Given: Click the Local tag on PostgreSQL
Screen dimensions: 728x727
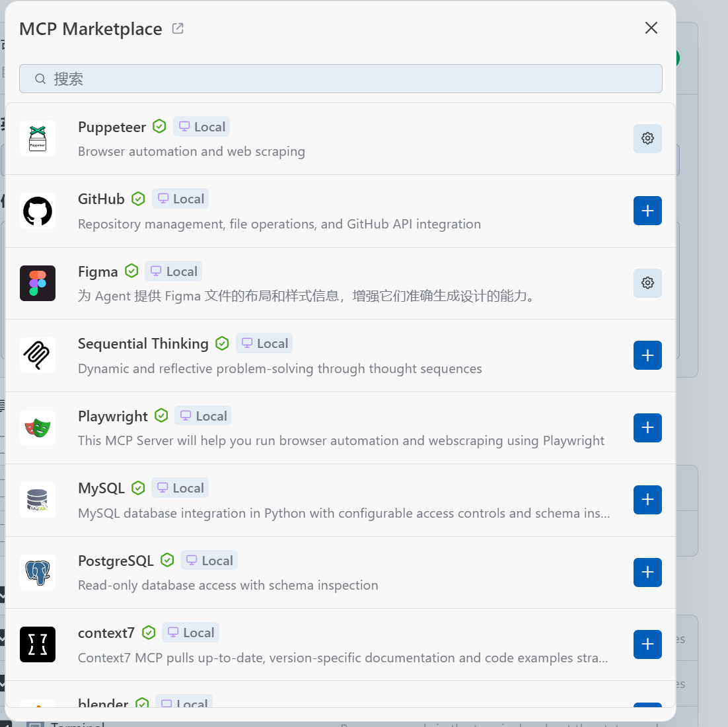Looking at the screenshot, I should click(x=209, y=561).
